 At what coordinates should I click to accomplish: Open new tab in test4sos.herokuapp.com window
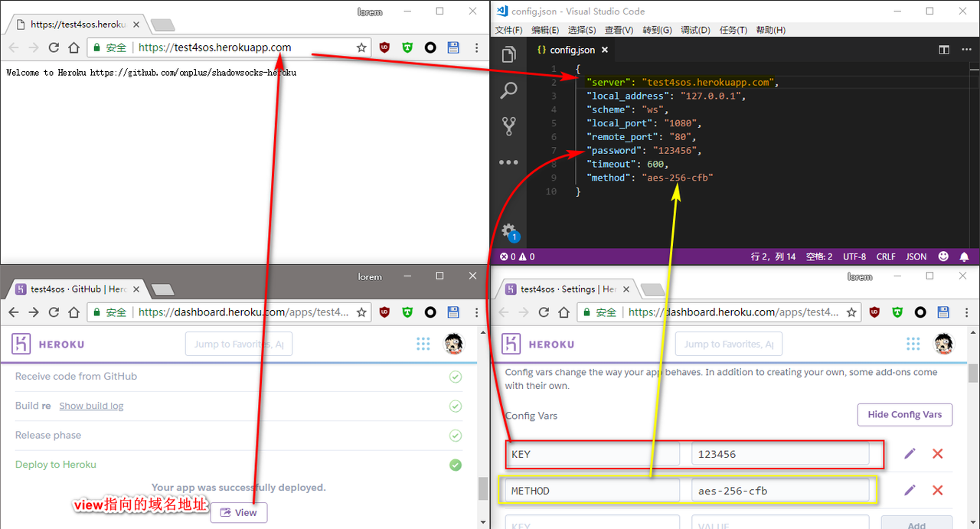[162, 25]
